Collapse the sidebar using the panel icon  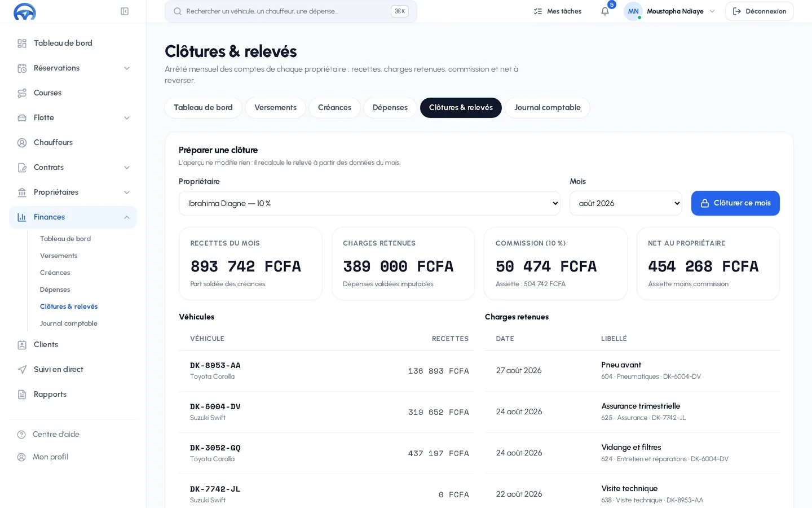[125, 11]
